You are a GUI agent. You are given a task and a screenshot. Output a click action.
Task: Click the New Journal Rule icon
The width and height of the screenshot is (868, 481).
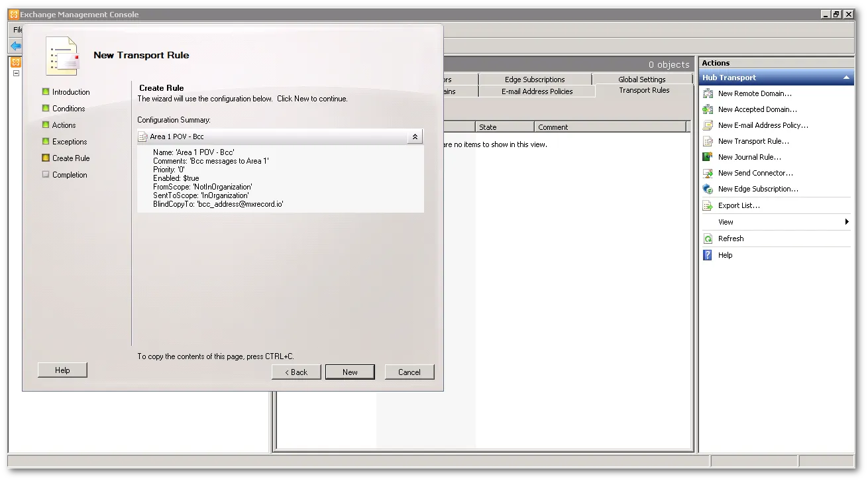tap(708, 157)
